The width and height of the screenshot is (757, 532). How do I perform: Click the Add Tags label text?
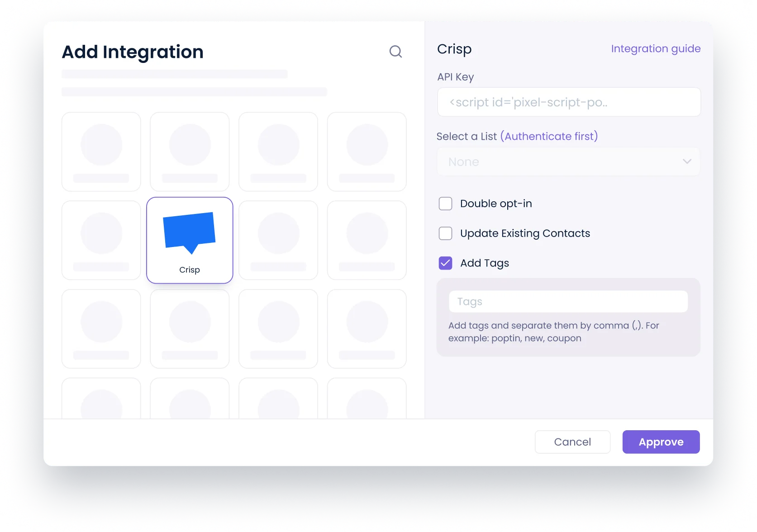pos(485,263)
